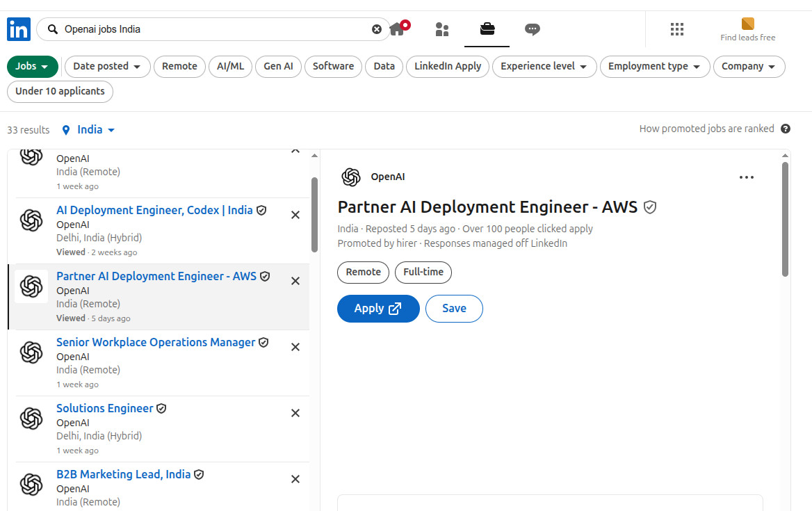Viewport: 812px width, 511px height.
Task: Click job list scrollbar thumb
Action: click(314, 215)
